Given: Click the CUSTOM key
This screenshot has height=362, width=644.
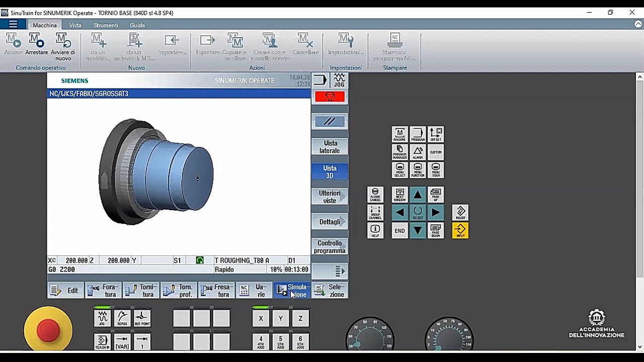Looking at the screenshot, I should pos(436,152).
